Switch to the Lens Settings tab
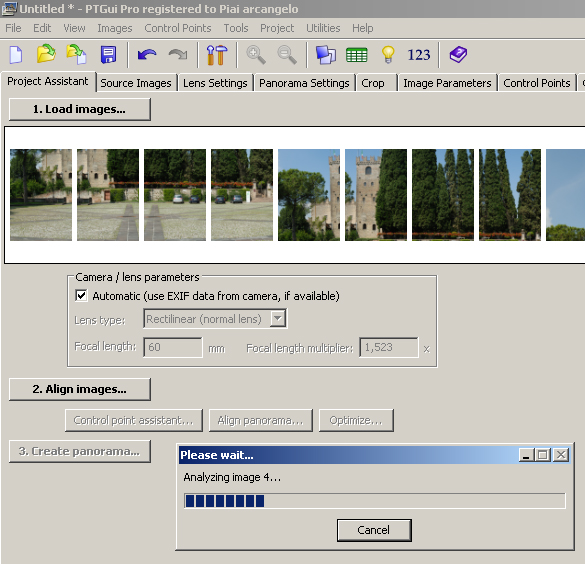 point(215,83)
